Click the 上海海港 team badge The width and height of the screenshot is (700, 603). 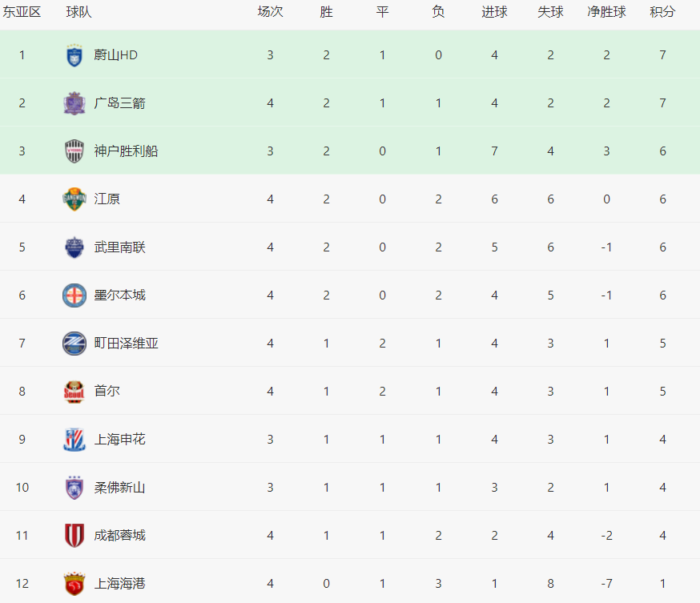tap(74, 584)
